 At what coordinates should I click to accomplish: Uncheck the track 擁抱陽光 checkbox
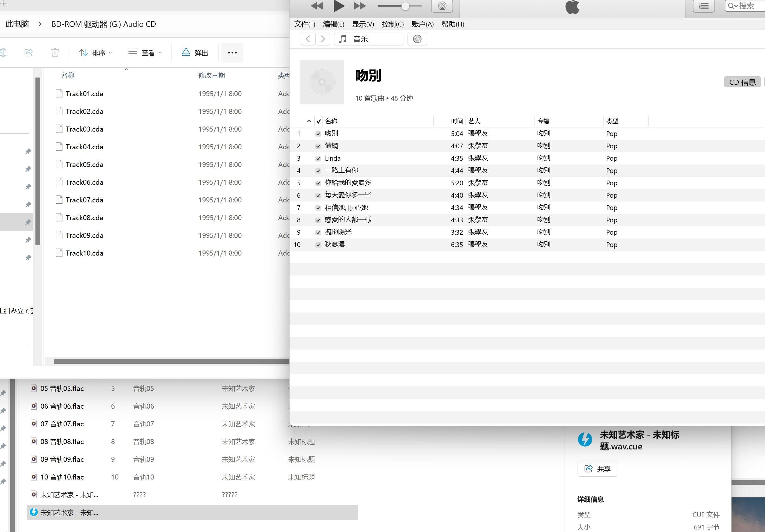tap(318, 232)
